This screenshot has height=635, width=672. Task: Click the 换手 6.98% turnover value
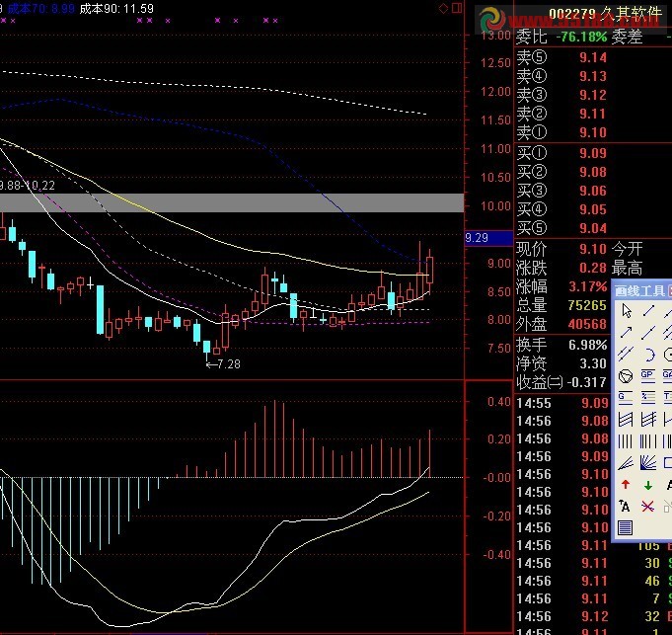588,345
